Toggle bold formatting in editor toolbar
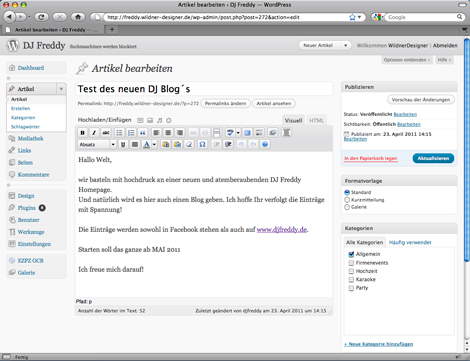Image resolution: width=470 pixels, height=361 pixels. click(x=82, y=133)
